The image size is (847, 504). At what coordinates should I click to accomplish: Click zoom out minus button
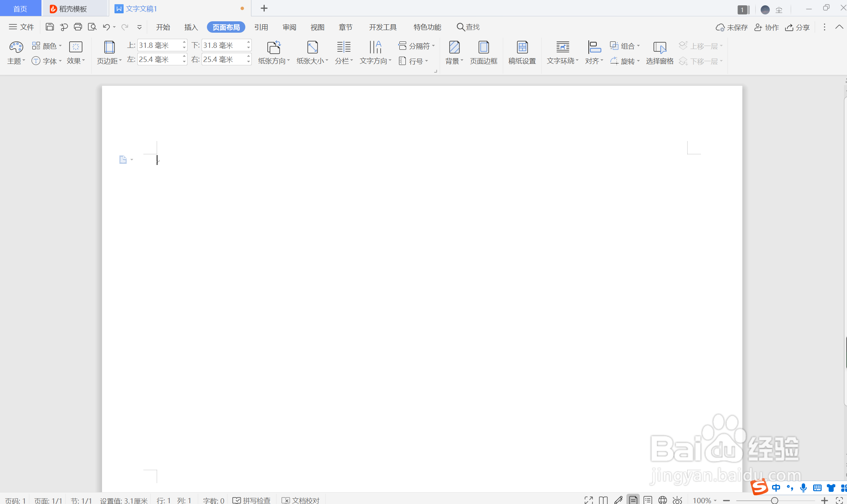coord(726,500)
